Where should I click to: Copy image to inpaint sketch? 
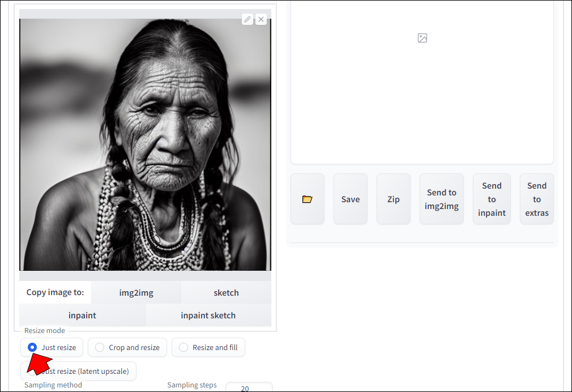click(208, 316)
